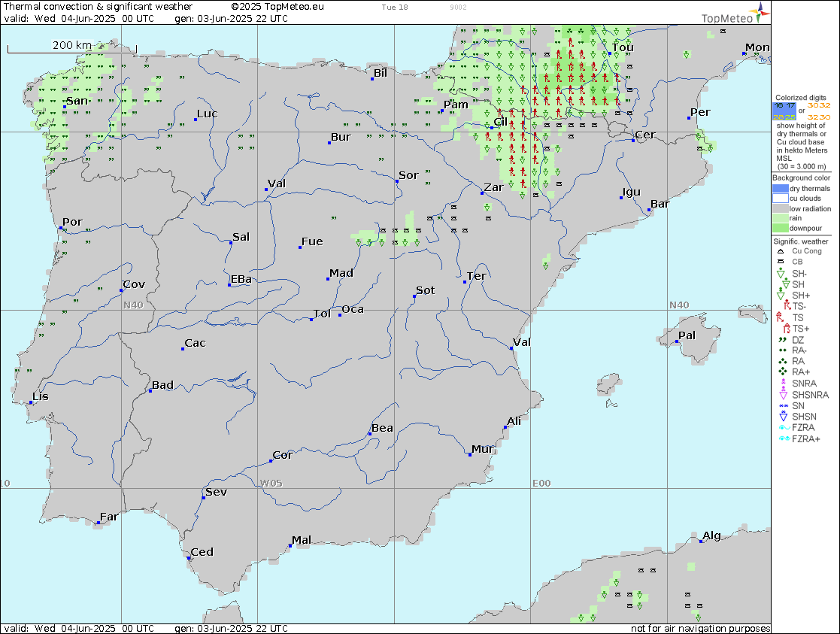Click the 'Background color' legend heading

pyautogui.click(x=802, y=178)
